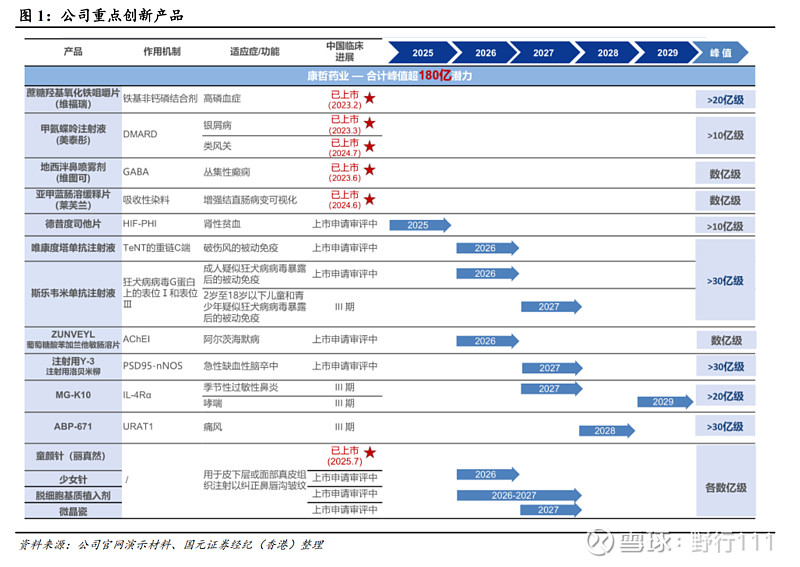Click the 2027 arrow in the 季节性过敏性鼻炎 row

552,388
